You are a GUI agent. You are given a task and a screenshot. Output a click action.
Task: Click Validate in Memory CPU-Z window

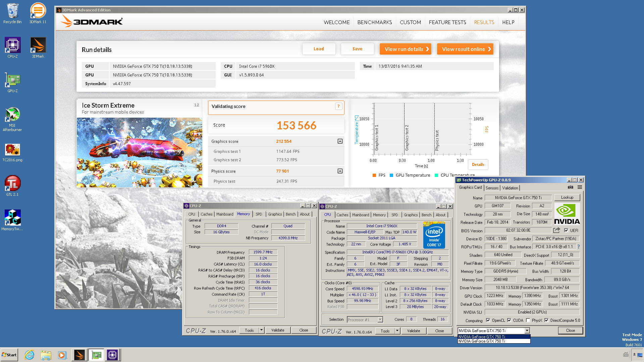click(x=278, y=330)
